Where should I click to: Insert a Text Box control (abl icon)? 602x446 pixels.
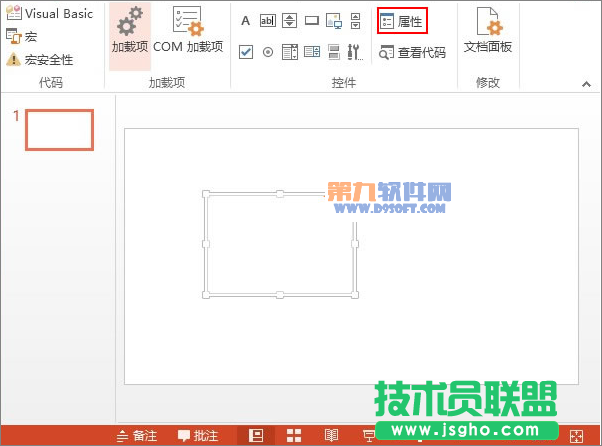(268, 20)
